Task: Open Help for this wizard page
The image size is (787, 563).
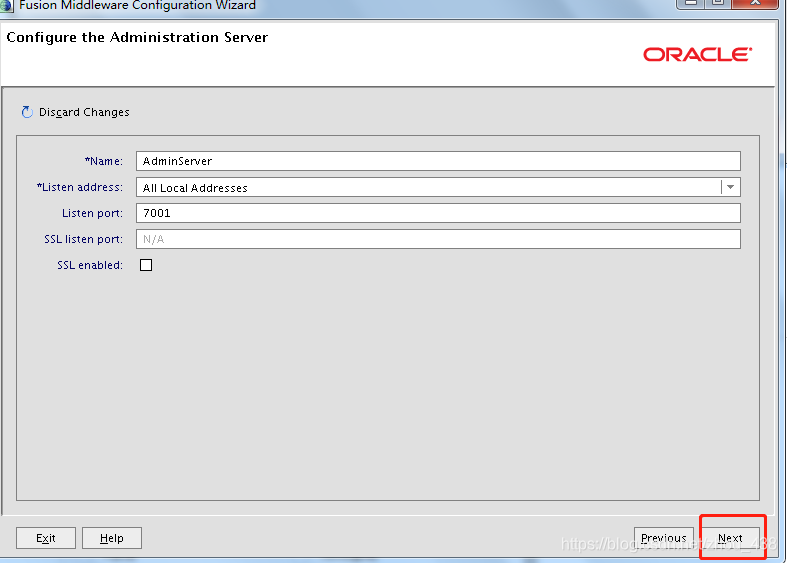Action: point(111,538)
